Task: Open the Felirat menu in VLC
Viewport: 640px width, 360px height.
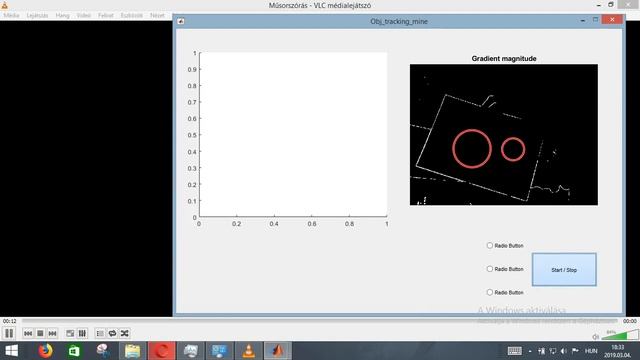Action: (x=106, y=16)
